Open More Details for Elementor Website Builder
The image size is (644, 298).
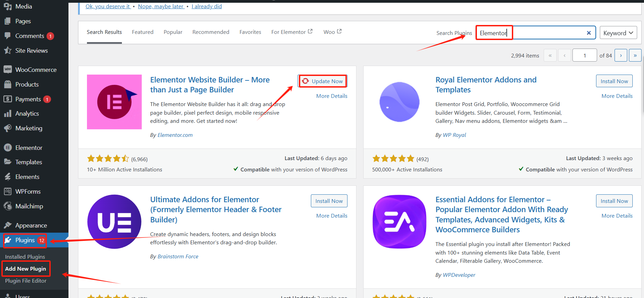coord(332,96)
